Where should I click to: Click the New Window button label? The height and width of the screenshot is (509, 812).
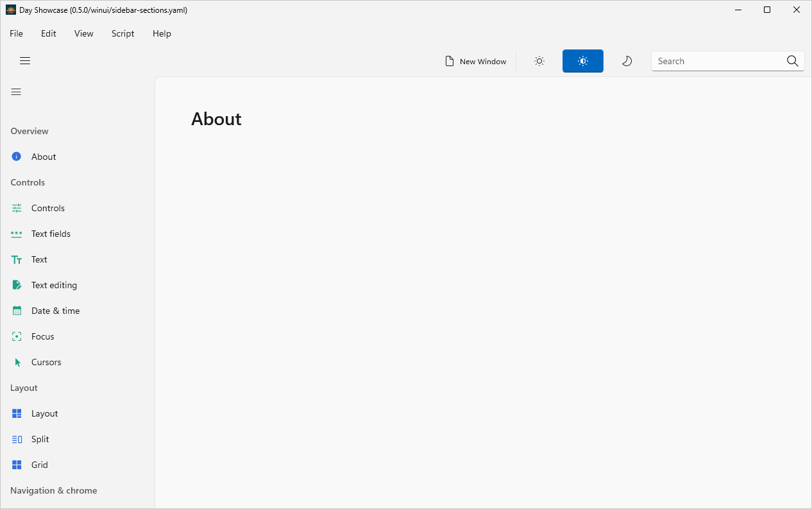pos(483,62)
